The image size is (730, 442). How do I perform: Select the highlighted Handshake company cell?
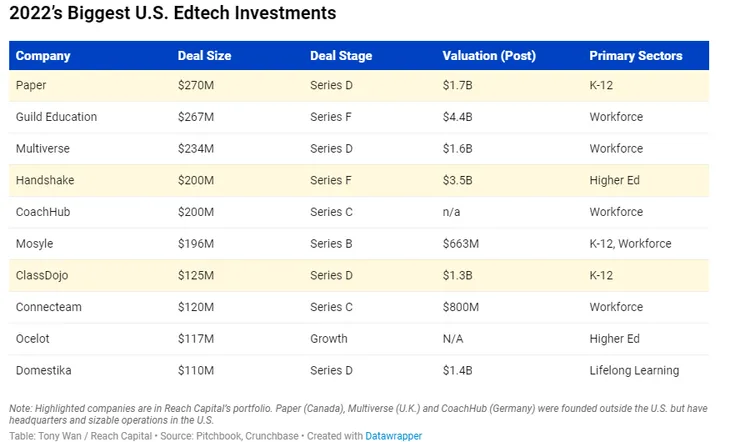point(45,180)
